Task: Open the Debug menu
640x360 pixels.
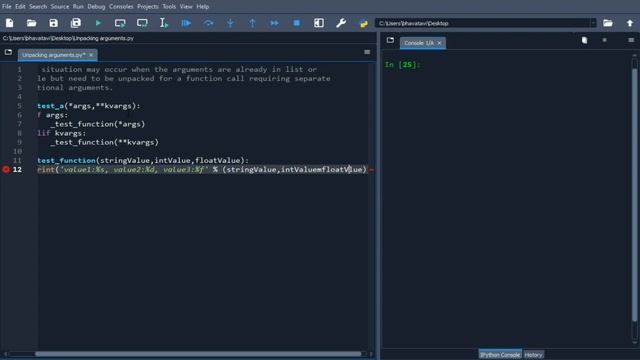Action: (x=96, y=7)
